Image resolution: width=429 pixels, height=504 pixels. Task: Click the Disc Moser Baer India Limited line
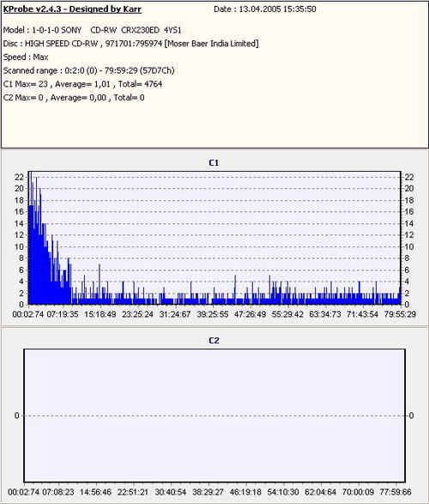click(130, 44)
